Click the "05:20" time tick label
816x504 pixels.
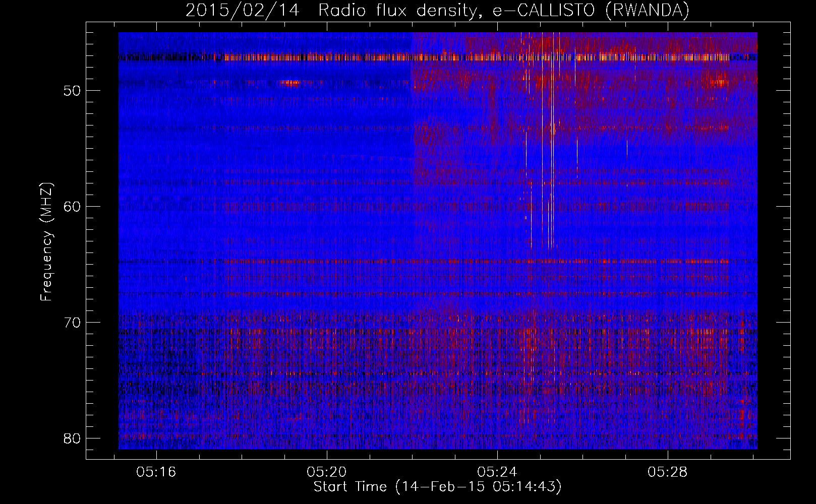[x=327, y=472]
